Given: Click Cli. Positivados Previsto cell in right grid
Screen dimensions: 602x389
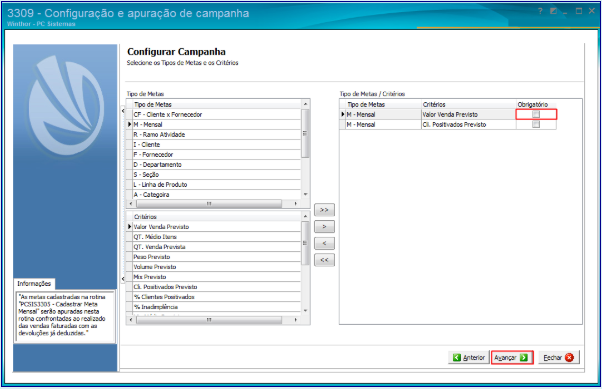Looking at the screenshot, I should click(468, 124).
